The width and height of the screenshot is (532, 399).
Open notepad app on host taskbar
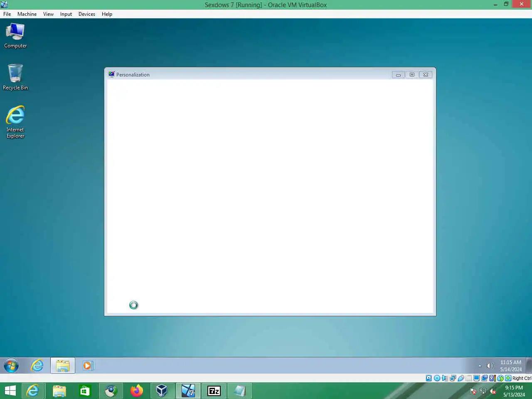click(x=240, y=391)
